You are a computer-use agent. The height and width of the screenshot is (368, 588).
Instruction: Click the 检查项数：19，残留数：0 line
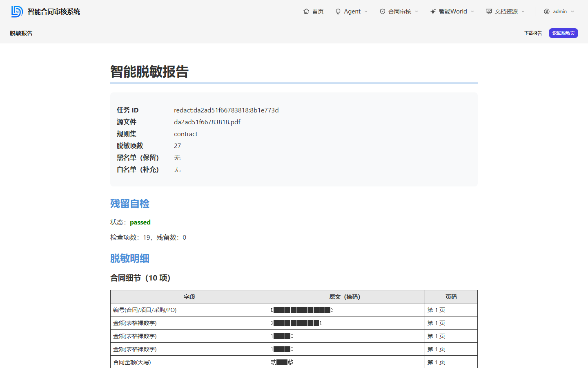(x=148, y=237)
